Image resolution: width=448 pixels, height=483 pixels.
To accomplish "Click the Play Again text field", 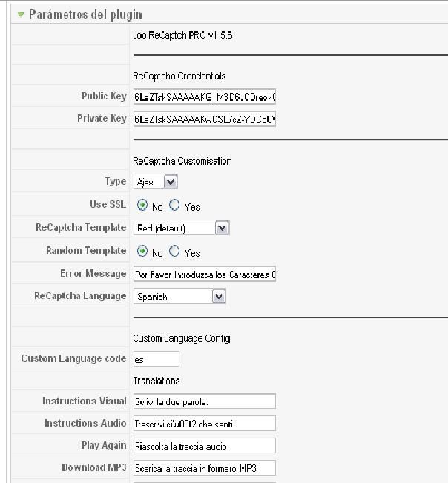I will tap(205, 446).
